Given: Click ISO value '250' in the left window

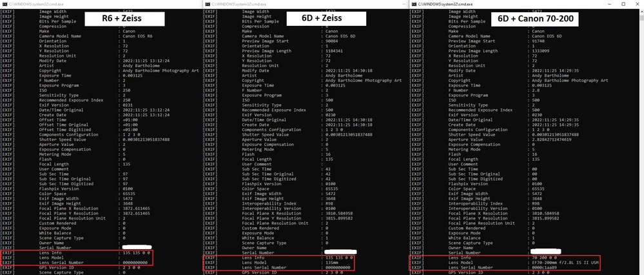Looking at the screenshot, I should click(x=126, y=90).
